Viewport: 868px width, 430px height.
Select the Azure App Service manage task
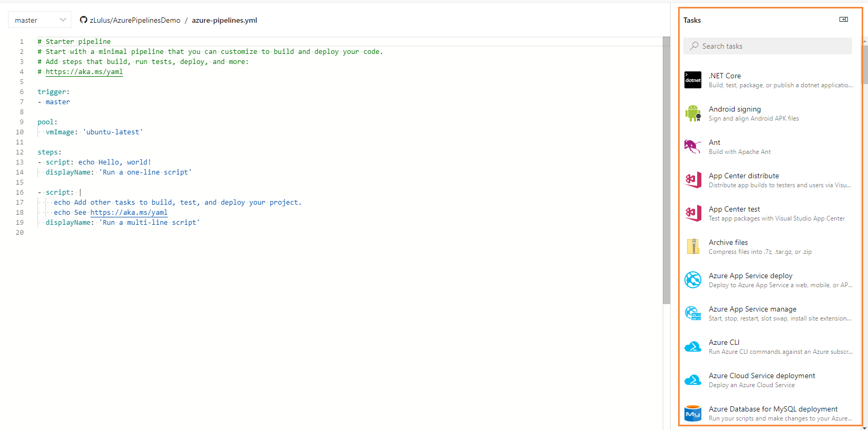click(x=769, y=313)
